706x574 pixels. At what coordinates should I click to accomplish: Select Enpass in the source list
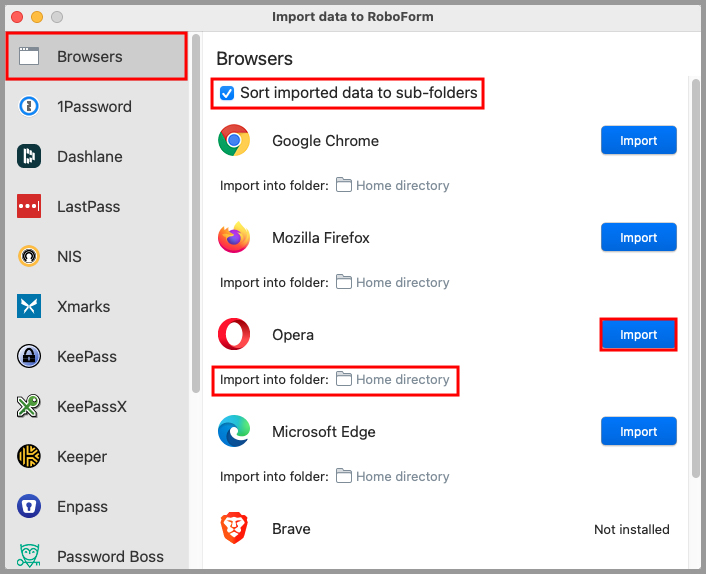(96, 506)
